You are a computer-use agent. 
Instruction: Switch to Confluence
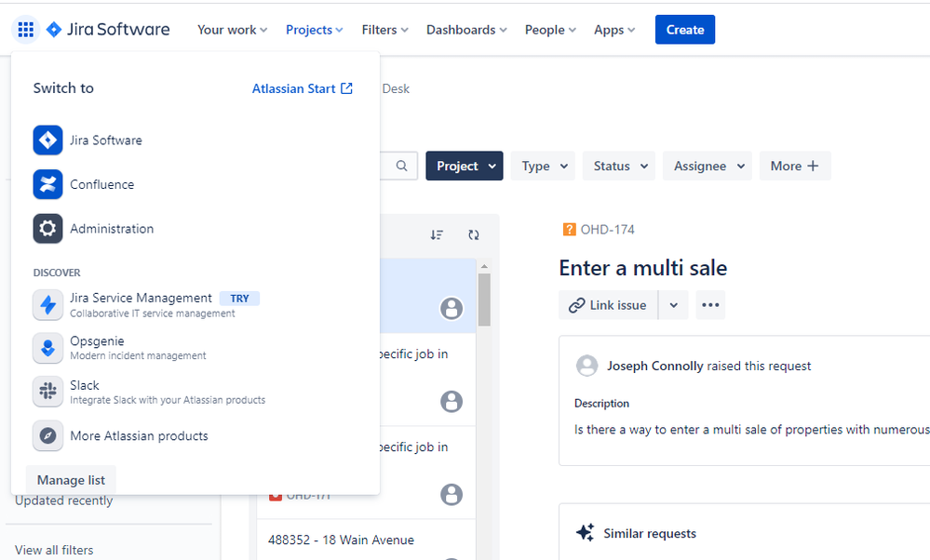(84, 184)
